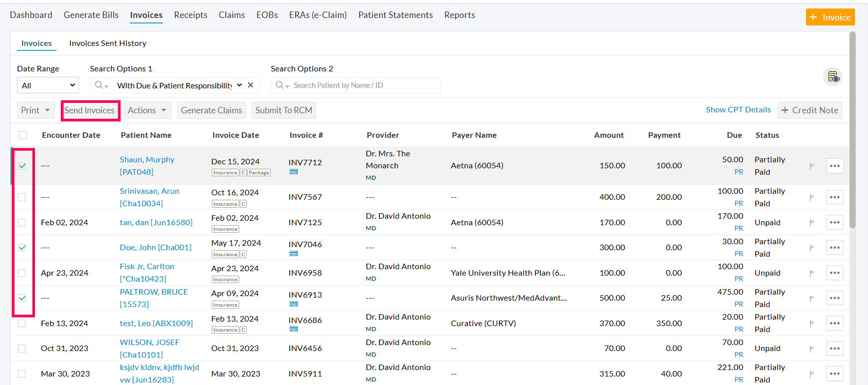Click the Generate Claims button

click(x=212, y=110)
